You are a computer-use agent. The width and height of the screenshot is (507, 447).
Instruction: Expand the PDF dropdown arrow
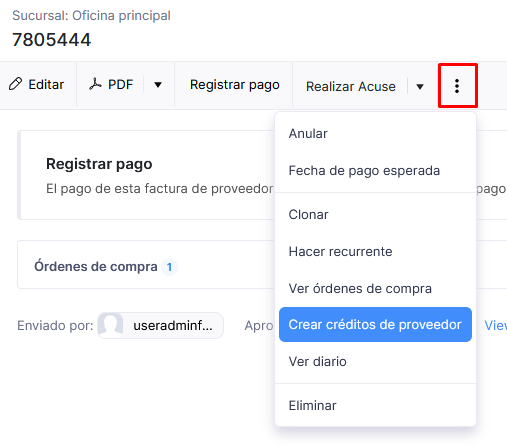point(158,85)
